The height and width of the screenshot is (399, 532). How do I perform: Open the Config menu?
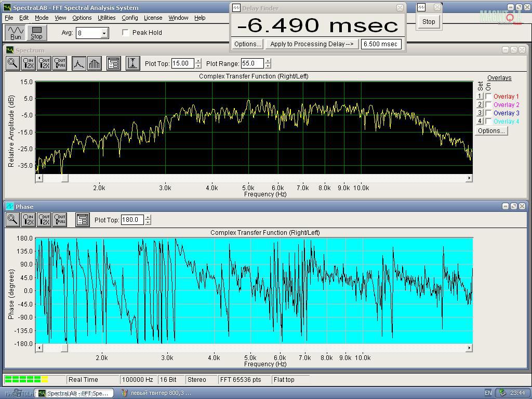tap(129, 18)
